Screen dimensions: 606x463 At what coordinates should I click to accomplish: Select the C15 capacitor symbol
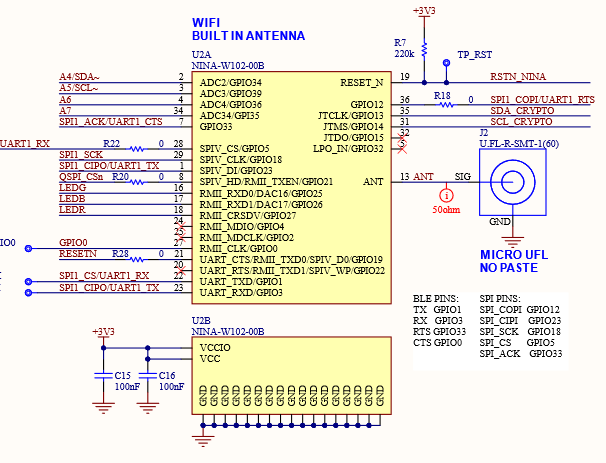[103, 375]
